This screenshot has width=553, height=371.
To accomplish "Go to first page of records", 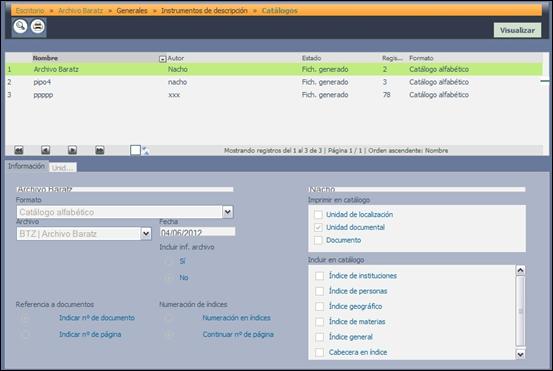I will (x=19, y=150).
